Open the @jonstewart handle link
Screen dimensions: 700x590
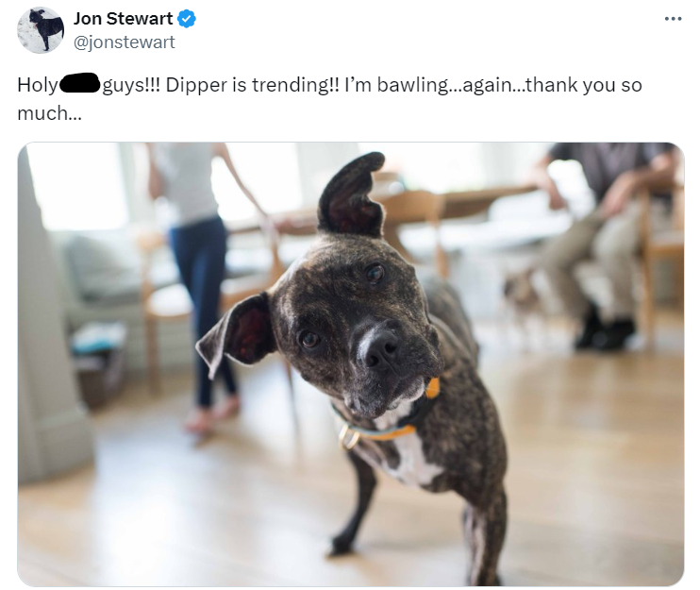125,42
